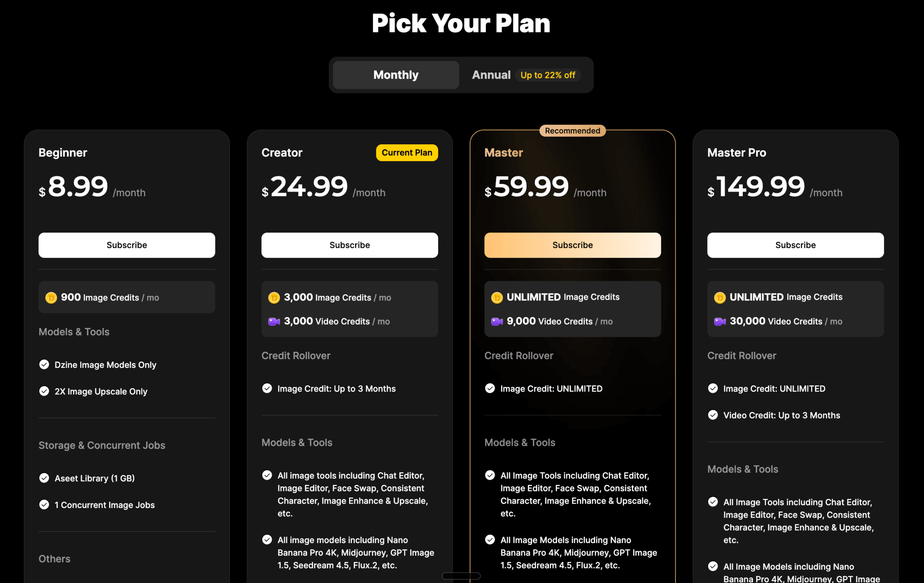924x583 pixels.
Task: Click the purple camera icon for 3,000 Video Credits
Action: 274,321
